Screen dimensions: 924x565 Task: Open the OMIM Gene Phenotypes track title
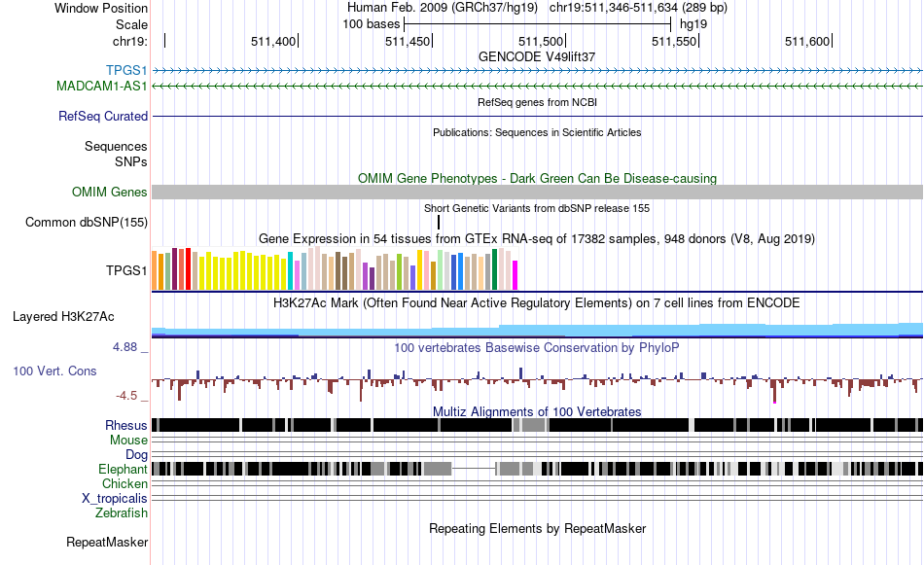coord(537,179)
